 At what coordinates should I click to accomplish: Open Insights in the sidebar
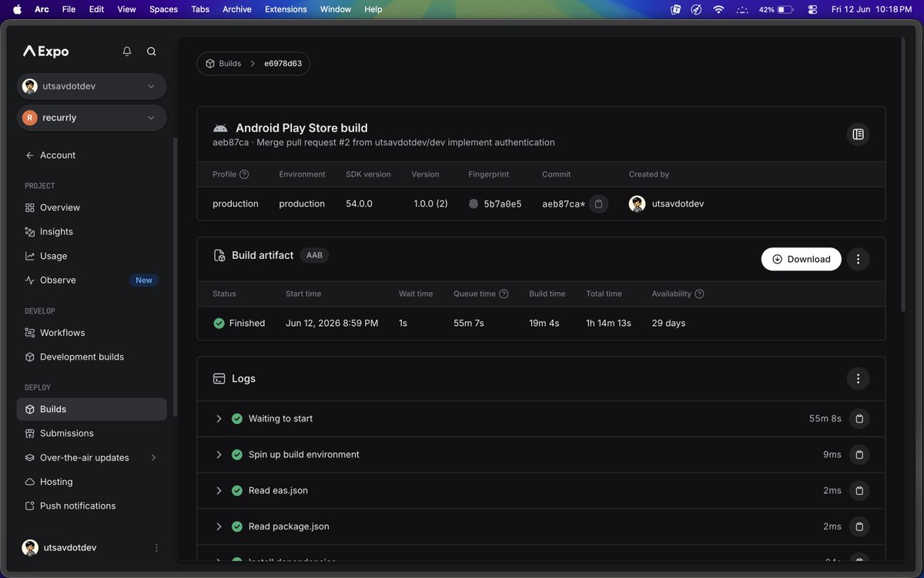(92, 231)
